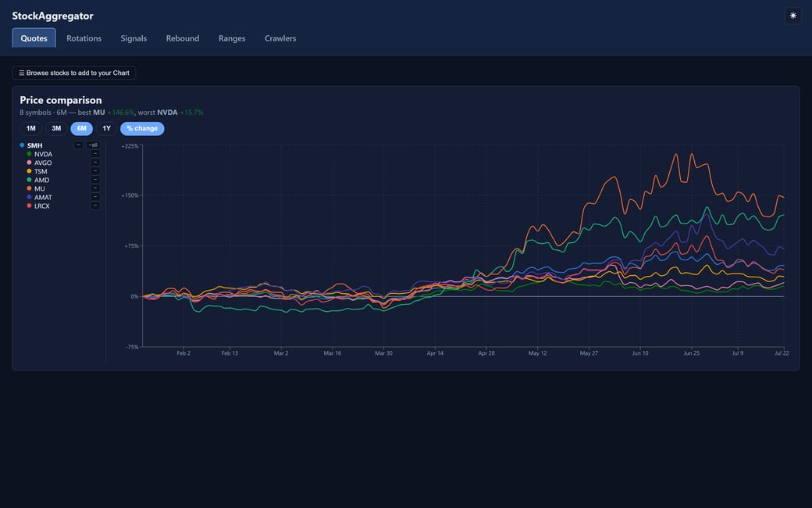Screen dimensions: 812x508
Task: Select LRCX in the legend
Action: pos(42,206)
